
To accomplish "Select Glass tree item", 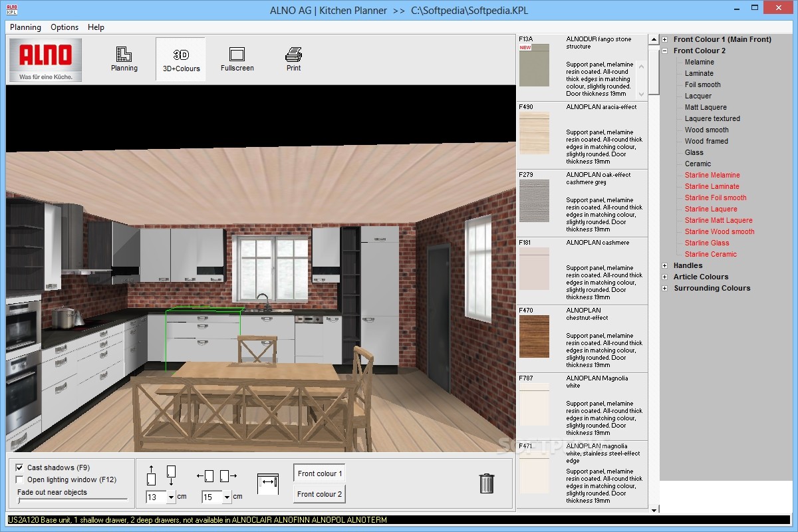I will coord(694,152).
